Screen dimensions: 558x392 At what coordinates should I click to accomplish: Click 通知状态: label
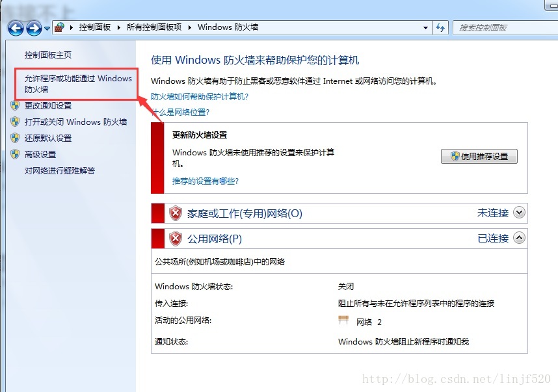[171, 341]
